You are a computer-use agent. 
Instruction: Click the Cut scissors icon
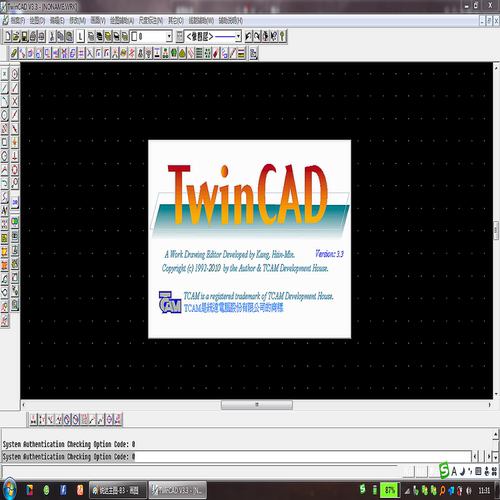point(52,36)
